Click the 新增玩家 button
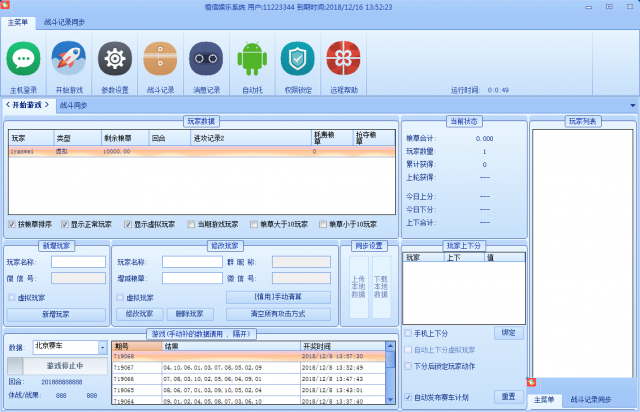 55,314
